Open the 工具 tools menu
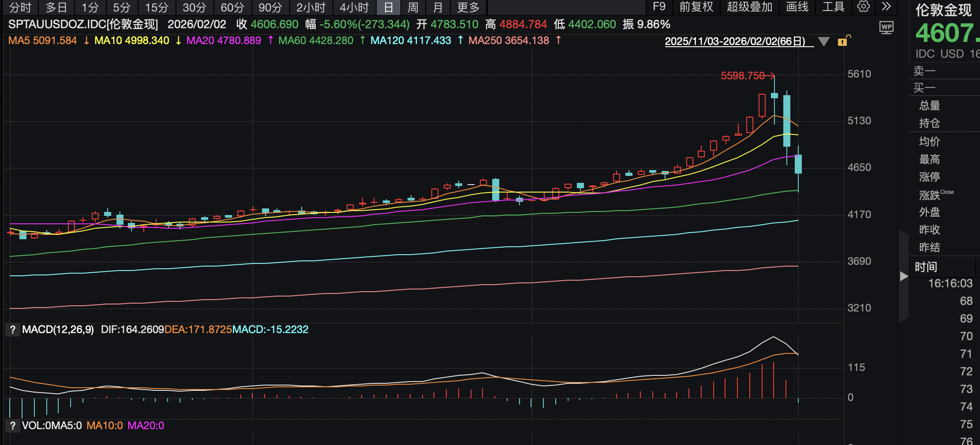 [833, 7]
